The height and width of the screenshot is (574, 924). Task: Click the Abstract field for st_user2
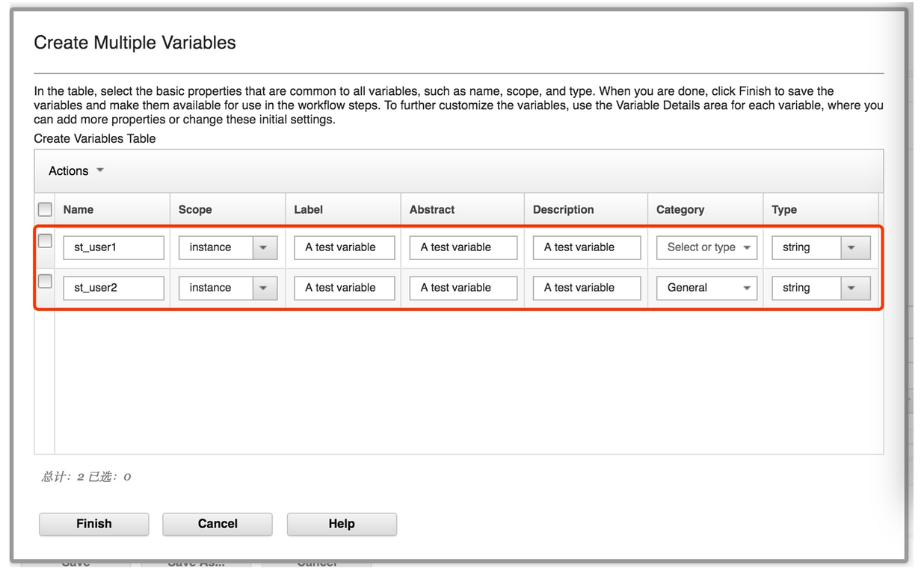pyautogui.click(x=463, y=288)
